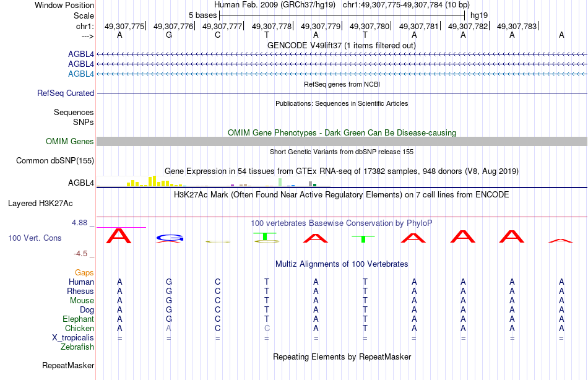Click the blue G in conservation logo
The image size is (588, 380).
click(170, 238)
